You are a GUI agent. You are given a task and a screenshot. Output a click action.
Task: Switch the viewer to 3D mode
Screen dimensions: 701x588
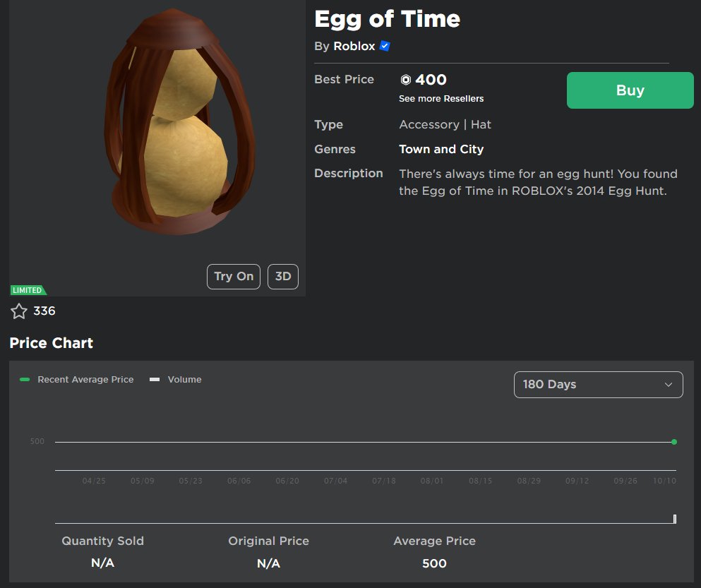pos(282,276)
